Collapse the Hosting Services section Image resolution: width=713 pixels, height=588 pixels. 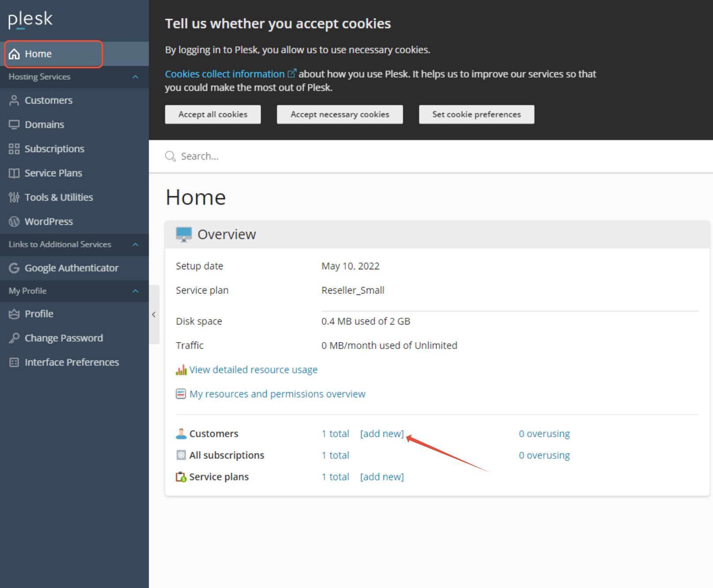[x=135, y=77]
